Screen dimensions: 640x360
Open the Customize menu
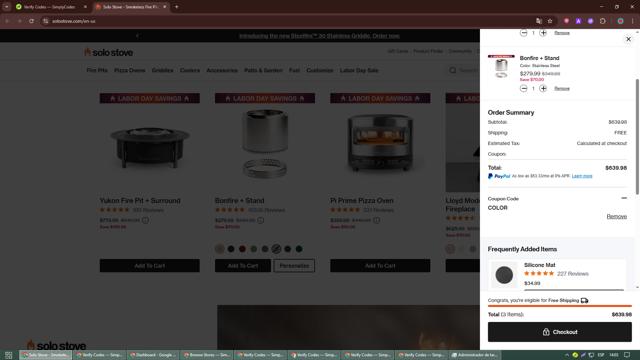[320, 70]
